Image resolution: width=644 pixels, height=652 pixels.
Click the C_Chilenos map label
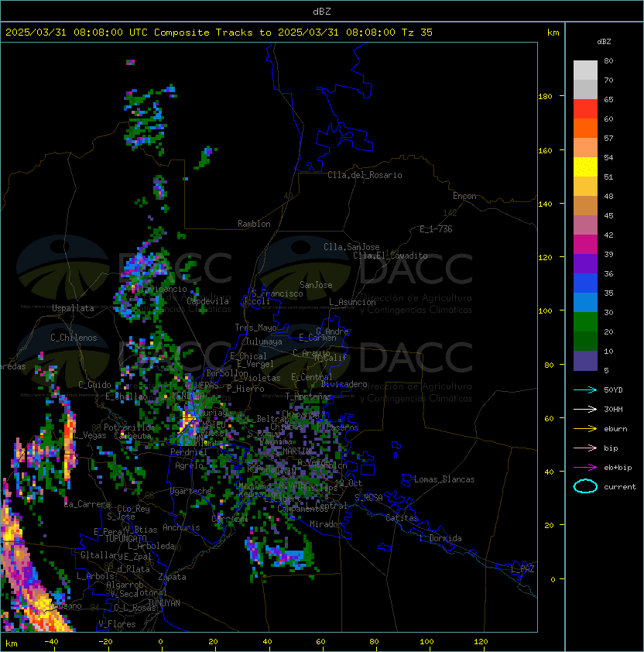74,338
